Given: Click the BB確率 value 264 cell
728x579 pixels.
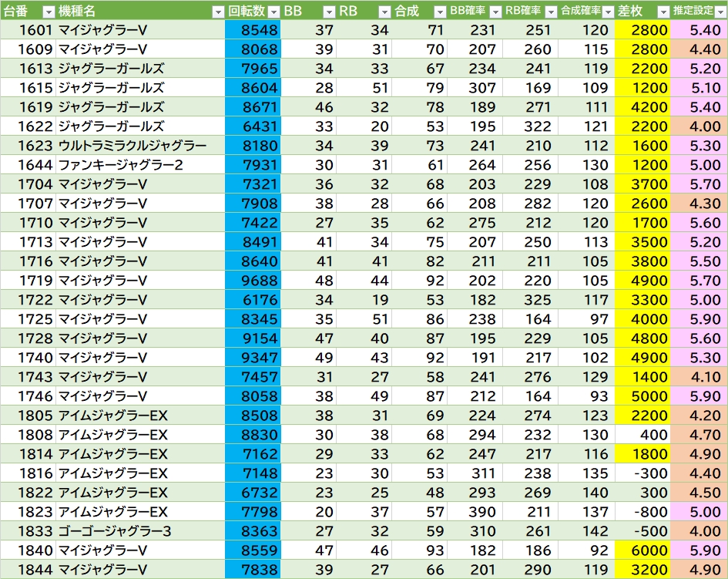Looking at the screenshot, I should (475, 165).
